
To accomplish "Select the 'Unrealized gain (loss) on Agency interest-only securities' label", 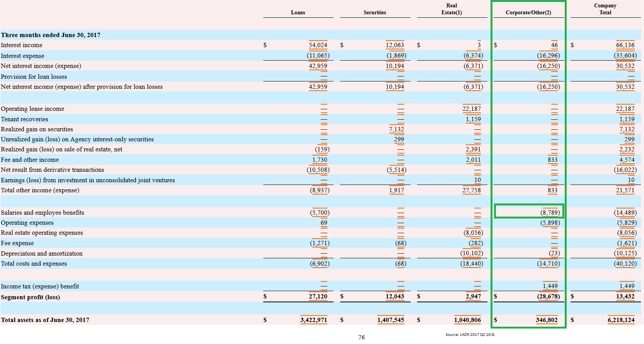I will coord(77,139).
